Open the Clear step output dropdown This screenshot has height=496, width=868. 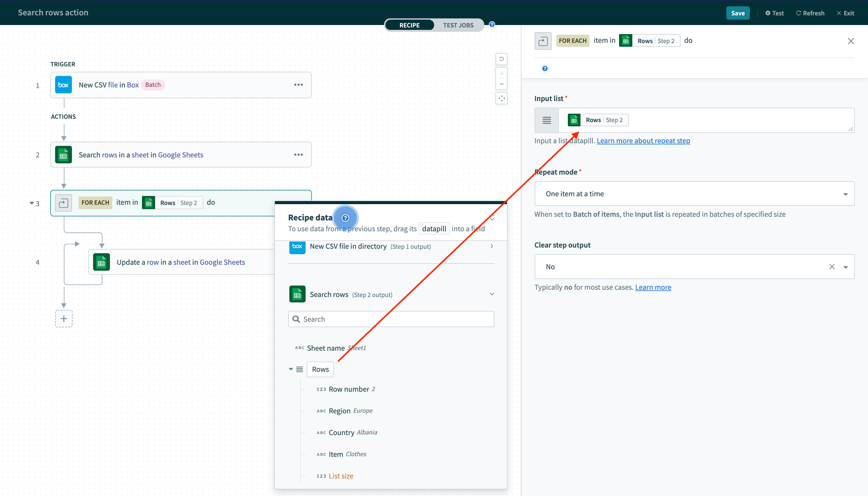pyautogui.click(x=846, y=267)
